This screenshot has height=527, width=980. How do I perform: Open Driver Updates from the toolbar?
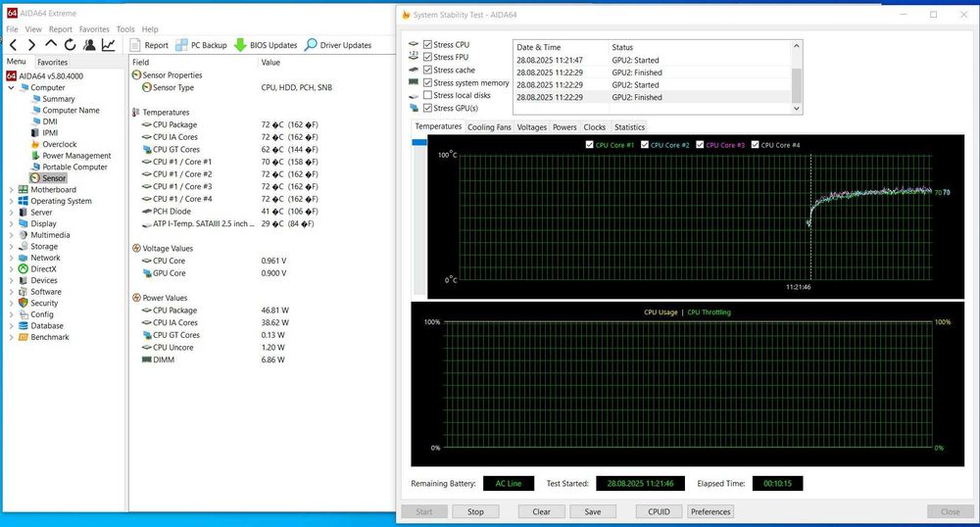click(x=338, y=45)
